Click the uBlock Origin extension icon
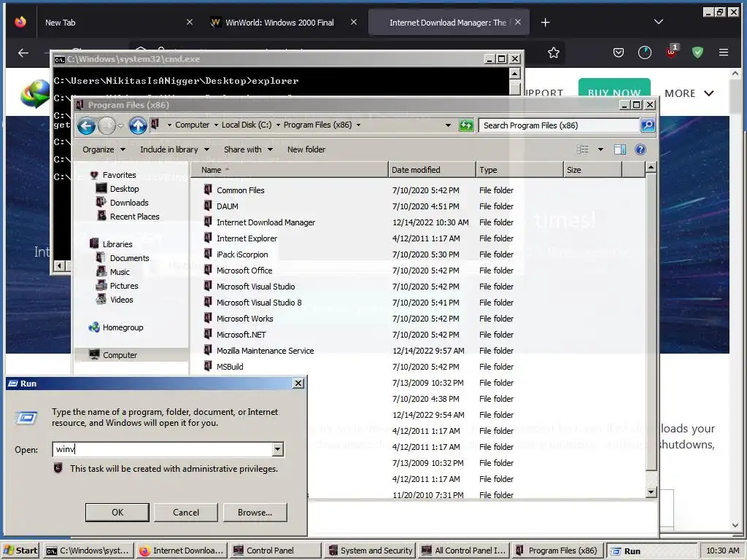747x560 pixels. coord(672,52)
